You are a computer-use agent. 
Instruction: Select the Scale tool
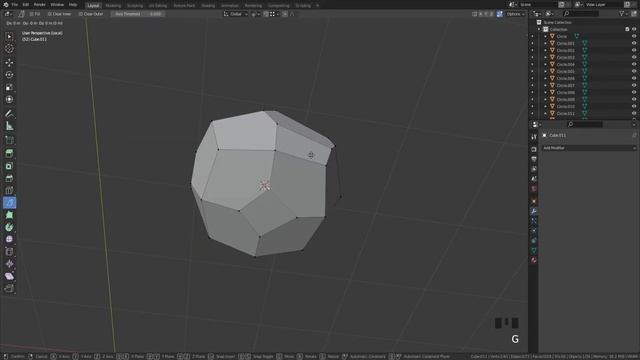(9, 87)
